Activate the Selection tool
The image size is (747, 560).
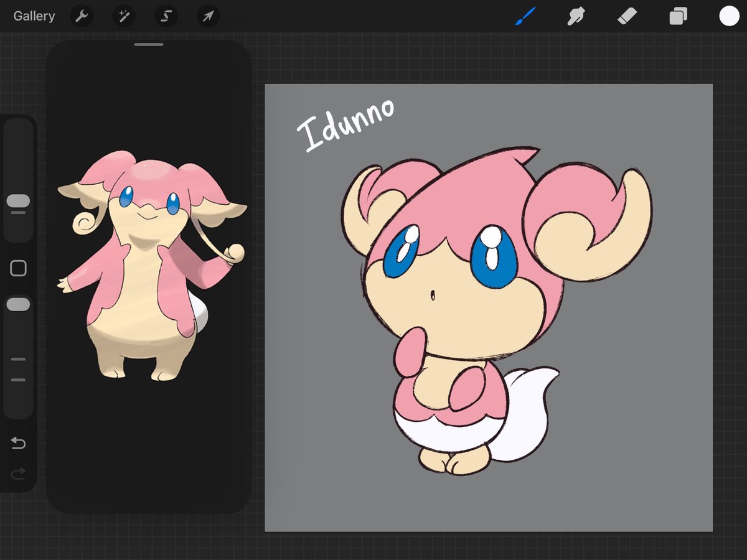tap(166, 16)
